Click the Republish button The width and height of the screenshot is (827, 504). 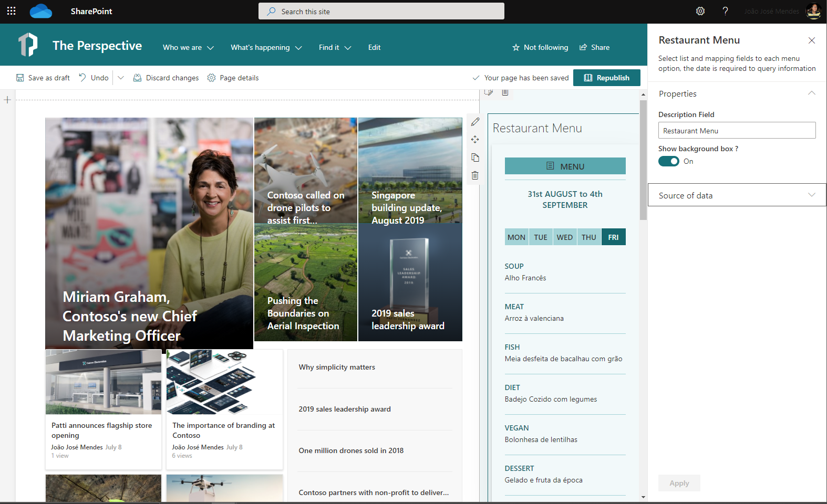[x=607, y=78]
